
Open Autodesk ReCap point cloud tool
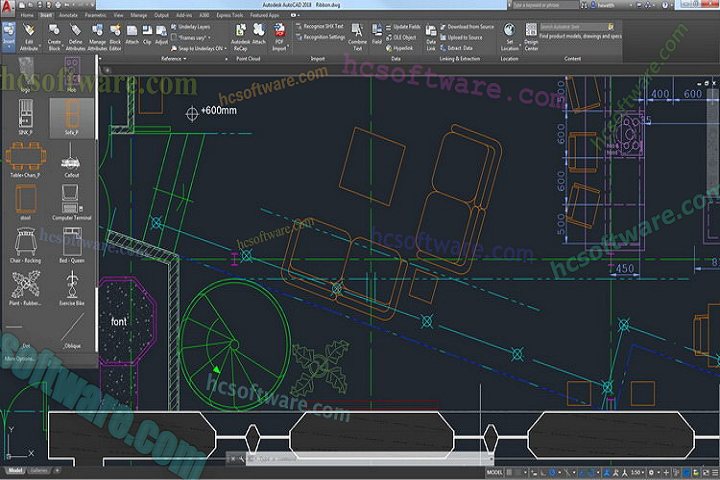(x=240, y=37)
